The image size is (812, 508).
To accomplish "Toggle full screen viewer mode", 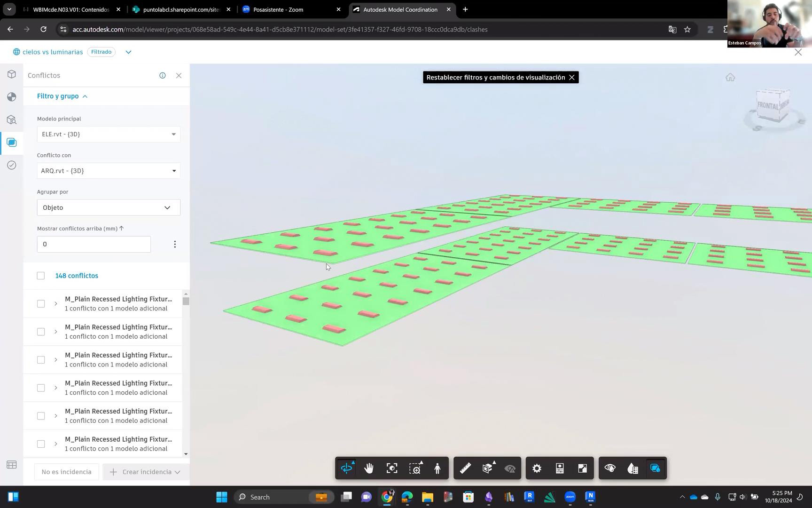I will 582,468.
